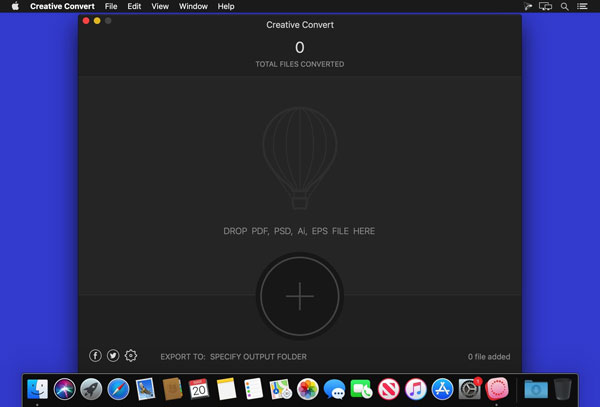Open Mail stamp icon in Dock
This screenshot has height=407, width=600.
tap(145, 389)
